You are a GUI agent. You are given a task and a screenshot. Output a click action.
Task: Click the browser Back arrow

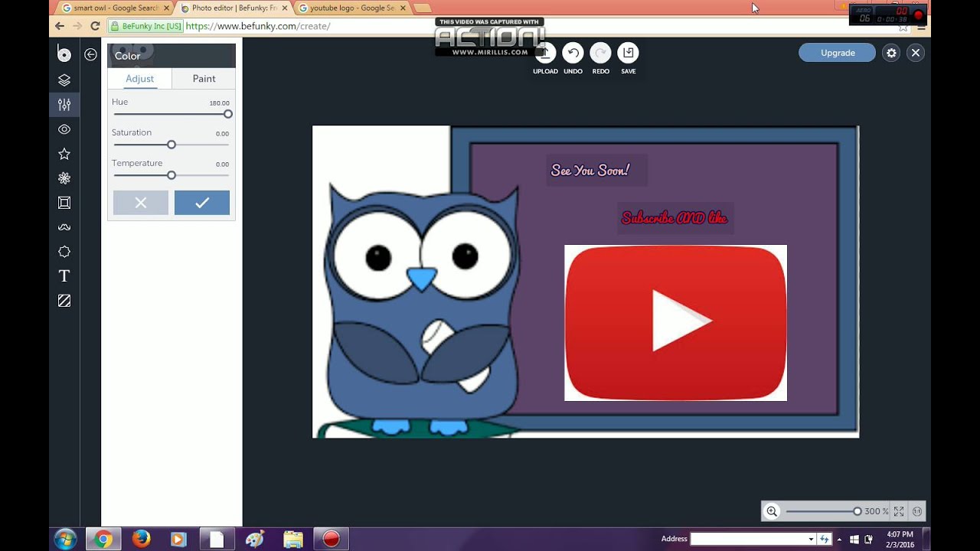(60, 26)
